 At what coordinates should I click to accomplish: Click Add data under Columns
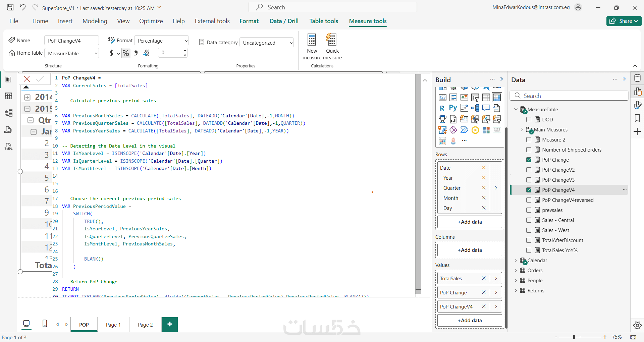[x=470, y=250]
